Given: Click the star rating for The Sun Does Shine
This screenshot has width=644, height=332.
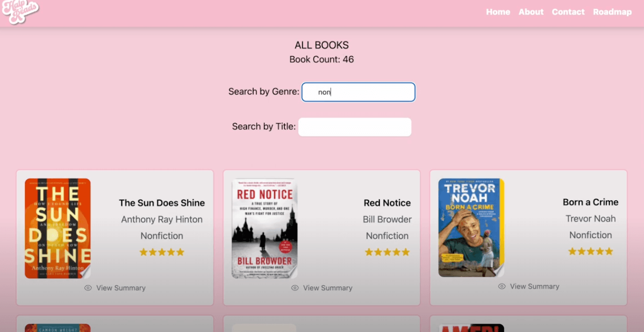Looking at the screenshot, I should pyautogui.click(x=162, y=252).
